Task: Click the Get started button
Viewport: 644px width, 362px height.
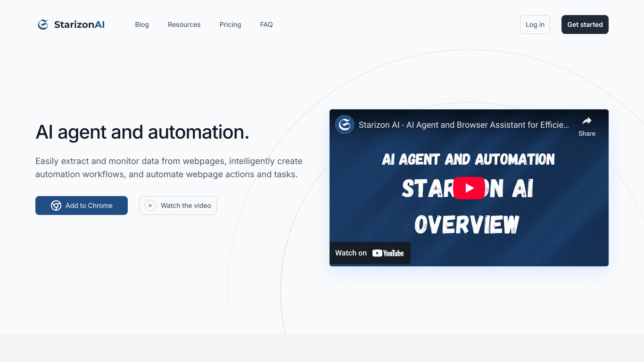Action: coord(585,25)
